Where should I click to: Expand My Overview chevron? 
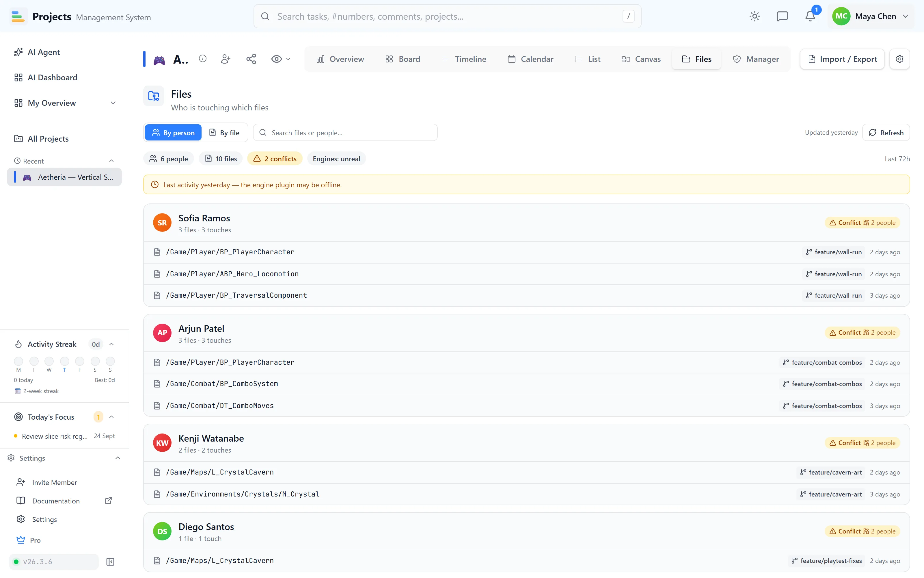[113, 103]
